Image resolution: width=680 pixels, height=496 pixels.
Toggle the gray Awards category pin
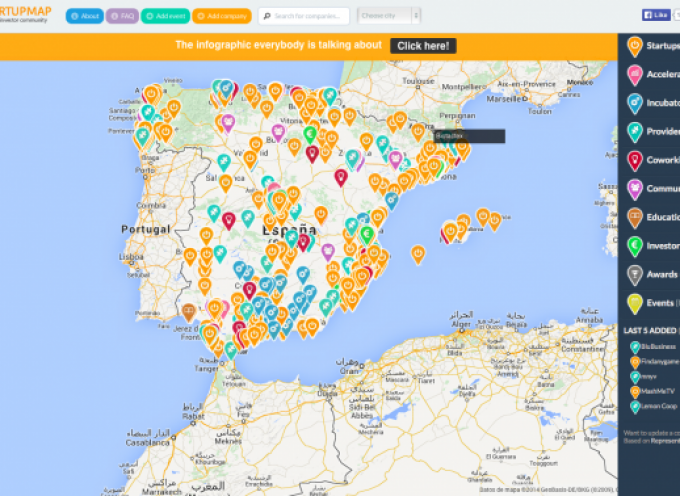634,275
